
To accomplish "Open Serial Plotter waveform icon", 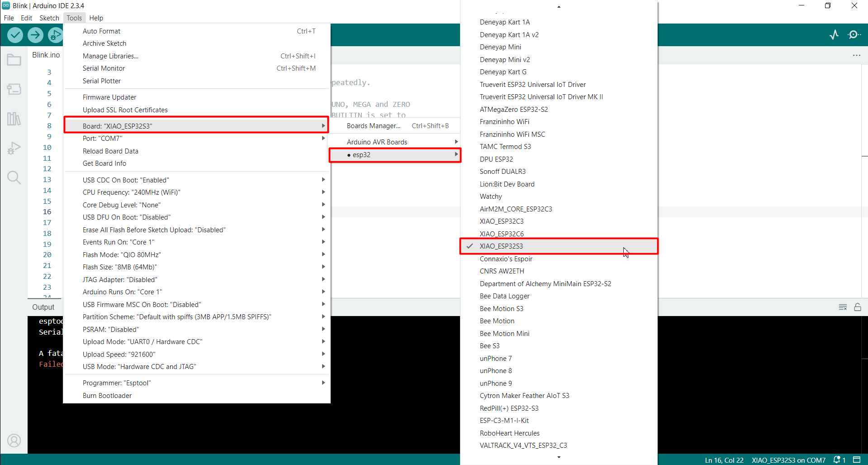I will [834, 35].
